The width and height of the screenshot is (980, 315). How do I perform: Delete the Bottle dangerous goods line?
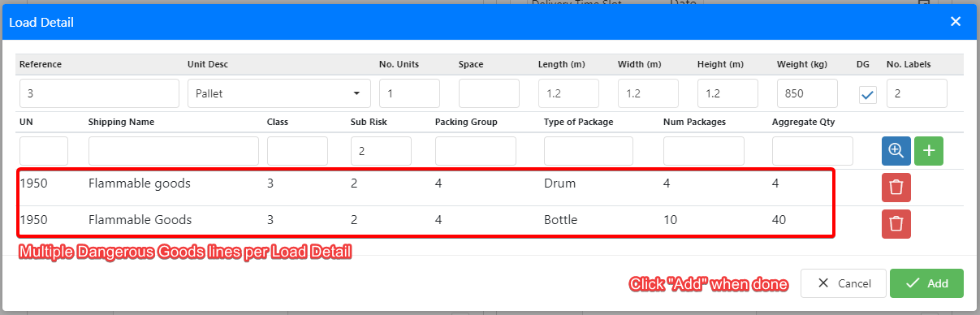896,224
